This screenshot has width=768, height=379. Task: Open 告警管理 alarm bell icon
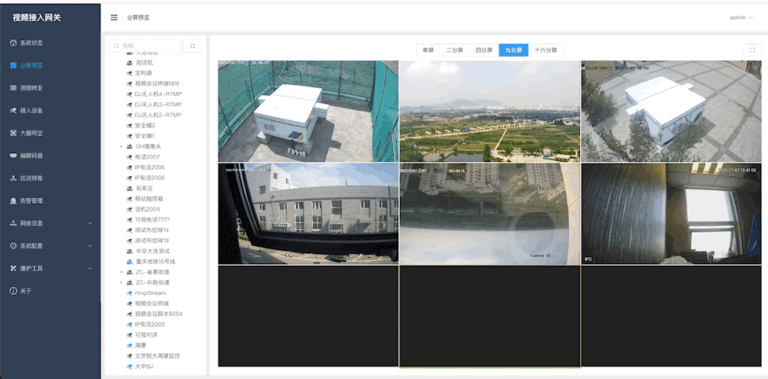13,201
